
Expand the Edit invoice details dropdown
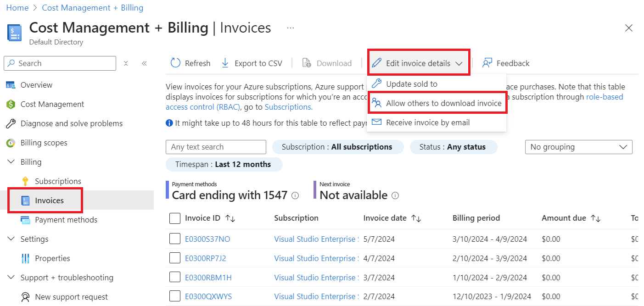click(x=418, y=63)
